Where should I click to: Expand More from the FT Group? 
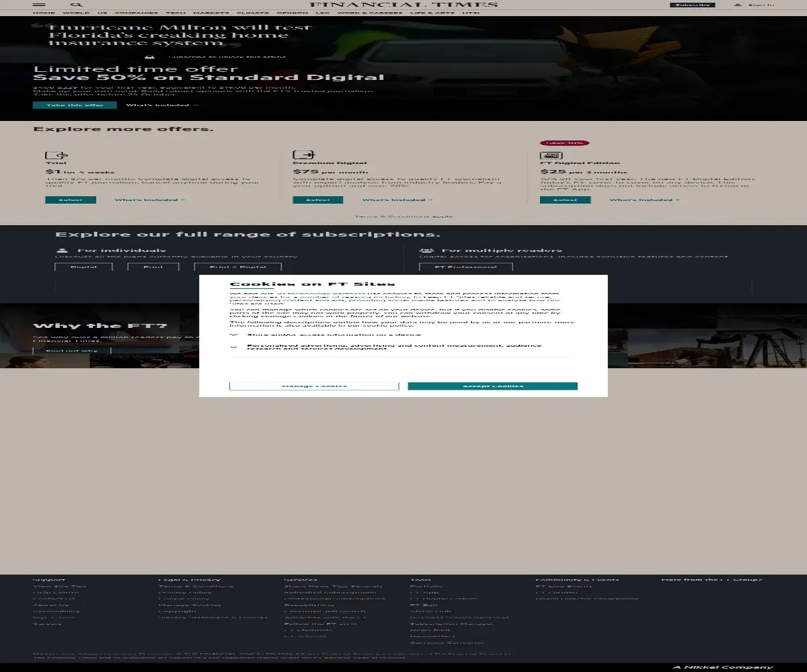[x=712, y=579]
